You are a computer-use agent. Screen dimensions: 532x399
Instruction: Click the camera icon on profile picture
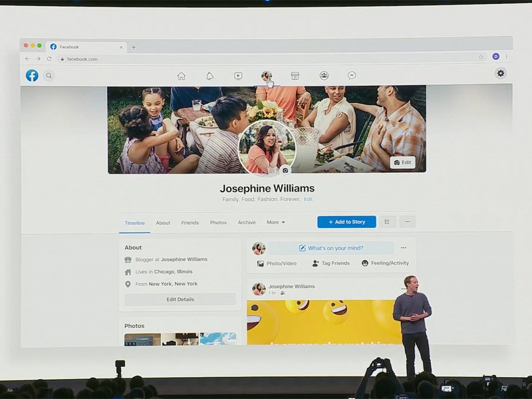click(x=285, y=170)
